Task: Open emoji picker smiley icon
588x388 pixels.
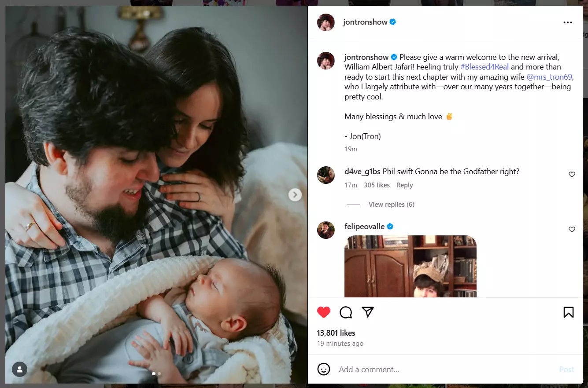Action: 324,369
